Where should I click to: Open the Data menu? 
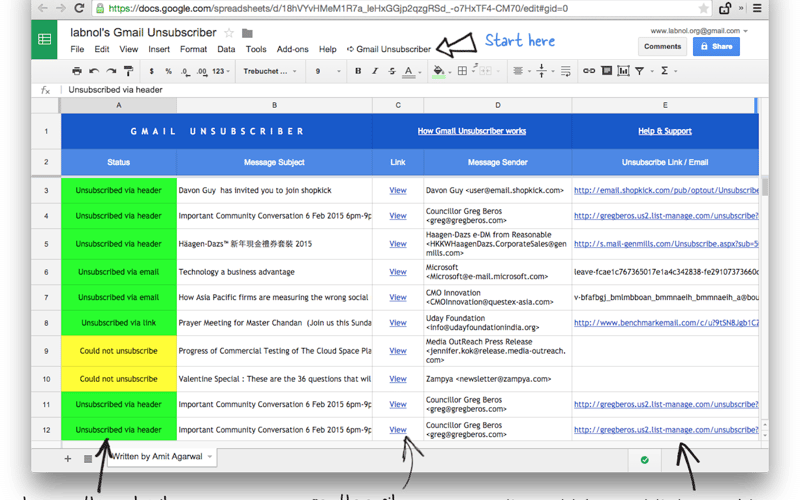tap(226, 49)
